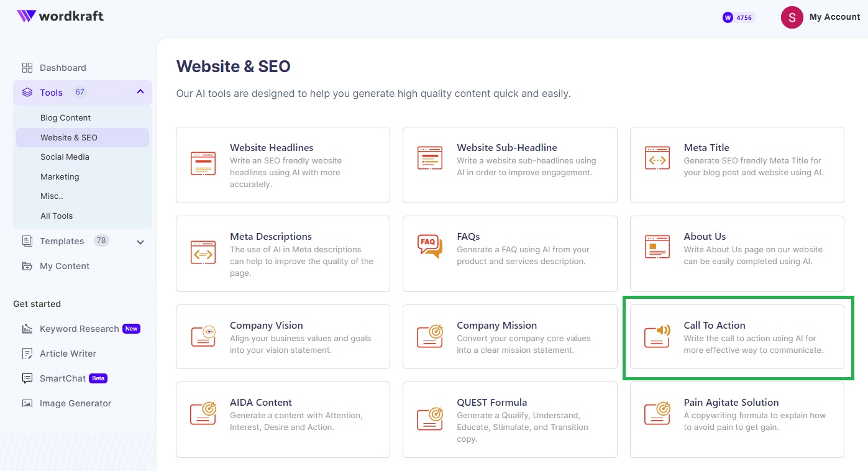Screen dimensions: 868x471
Task: Click the credits coin badge 4756
Action: (x=738, y=17)
